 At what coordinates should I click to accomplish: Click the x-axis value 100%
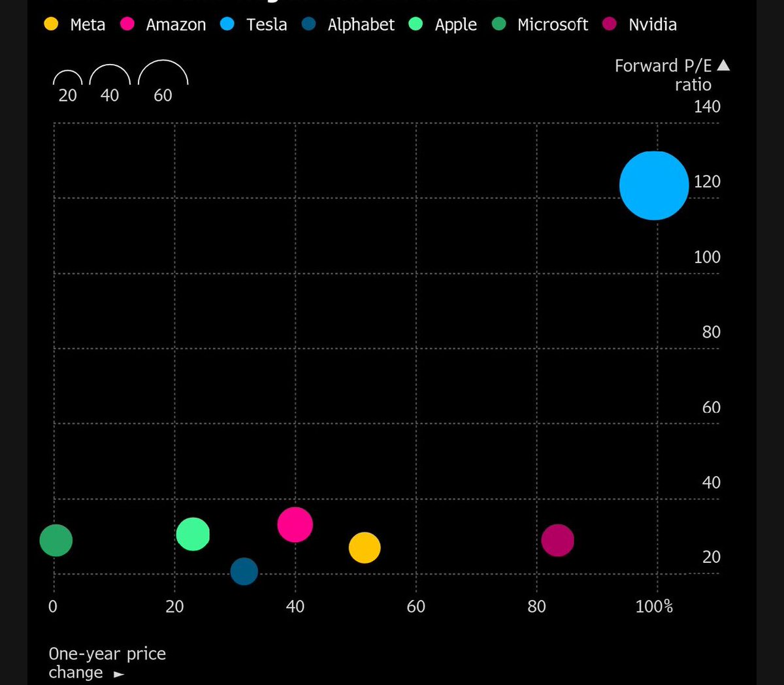[654, 607]
